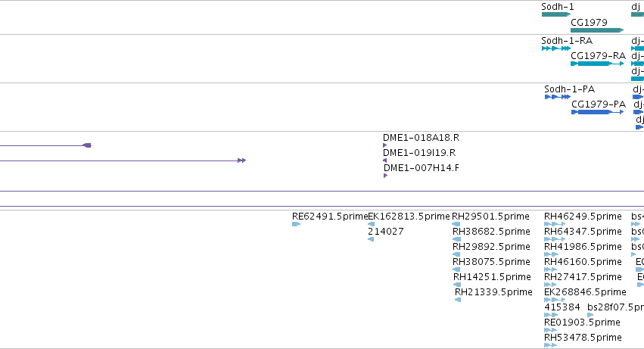This screenshot has height=349, width=644.
Task: Select the CG1979 gene bar
Action: click(x=597, y=30)
